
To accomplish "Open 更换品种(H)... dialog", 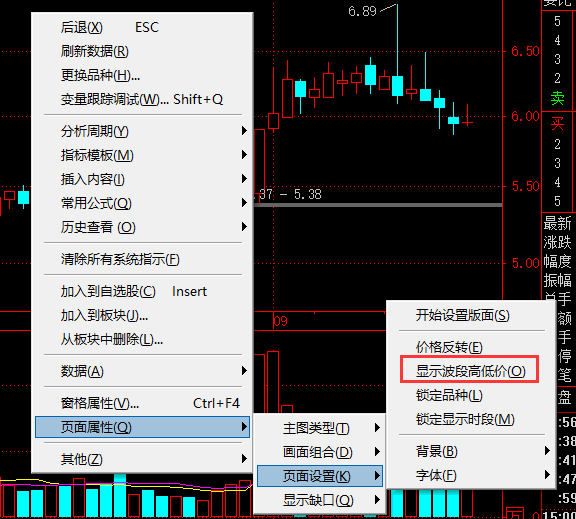I will click(x=143, y=75).
